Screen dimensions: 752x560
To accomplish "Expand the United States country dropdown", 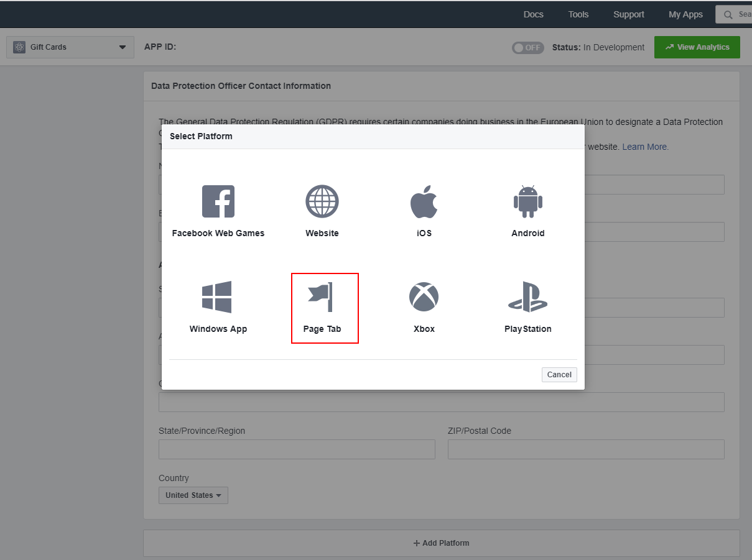I will (193, 495).
